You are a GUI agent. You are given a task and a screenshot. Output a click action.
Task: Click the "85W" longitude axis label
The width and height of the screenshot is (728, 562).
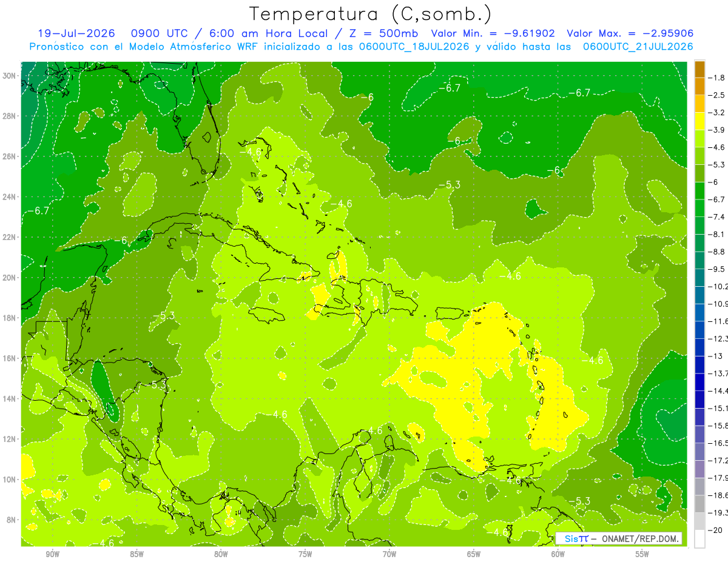point(136,554)
